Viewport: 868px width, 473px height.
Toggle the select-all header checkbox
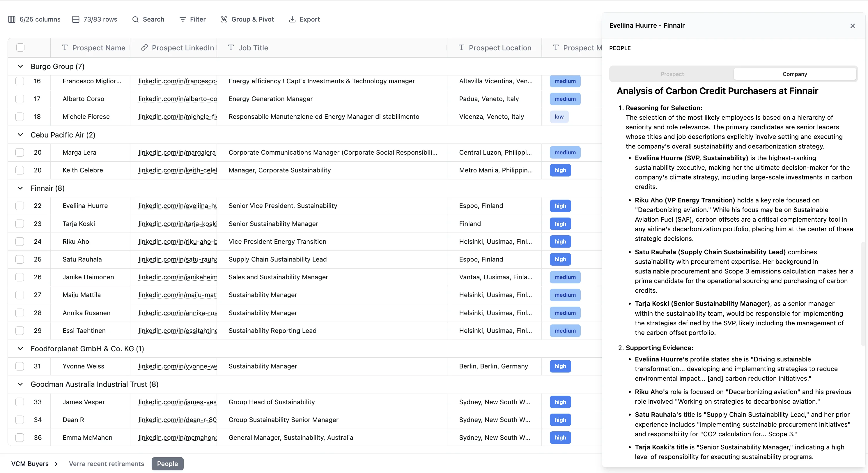pos(20,47)
